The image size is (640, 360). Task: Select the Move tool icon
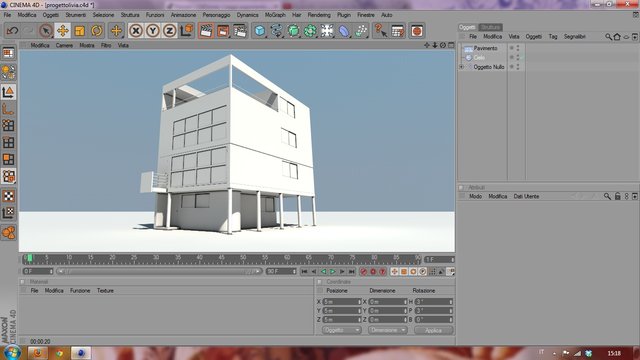[x=62, y=31]
